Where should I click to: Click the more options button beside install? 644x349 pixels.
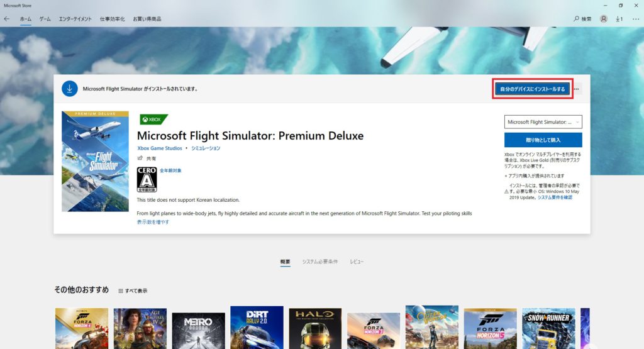[577, 89]
